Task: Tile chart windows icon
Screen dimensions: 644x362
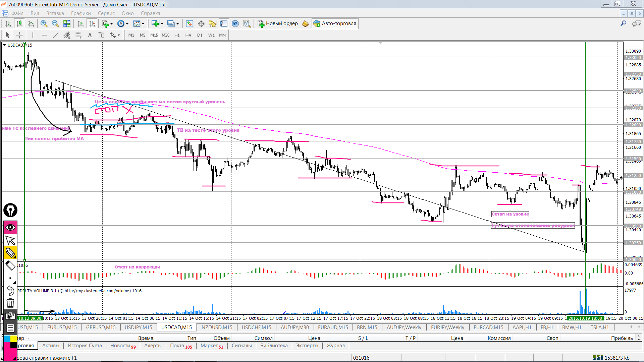Action: point(67,23)
